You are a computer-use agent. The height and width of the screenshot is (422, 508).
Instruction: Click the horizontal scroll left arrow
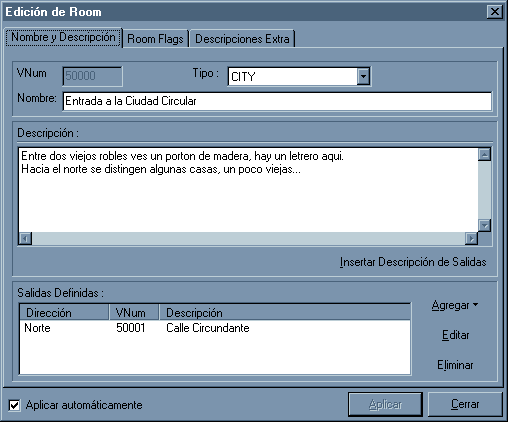tap(25, 238)
